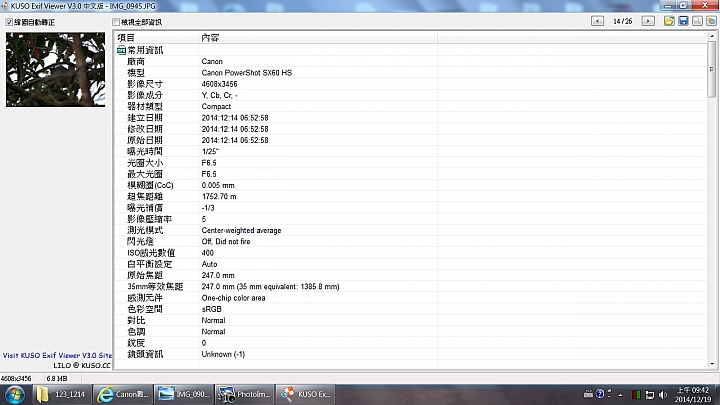
Task: Switch to the PhotoIm taskbar button
Action: pyautogui.click(x=244, y=394)
